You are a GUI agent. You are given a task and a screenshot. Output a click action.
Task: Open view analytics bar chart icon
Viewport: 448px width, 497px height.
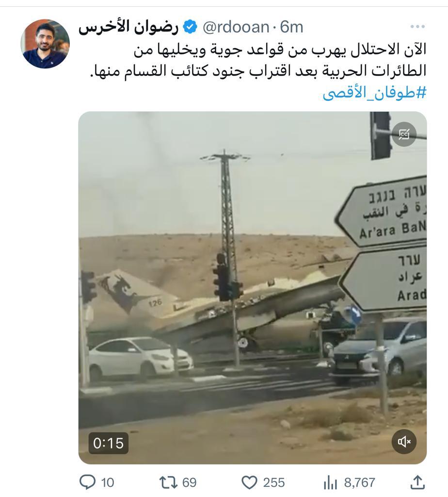coord(330,483)
